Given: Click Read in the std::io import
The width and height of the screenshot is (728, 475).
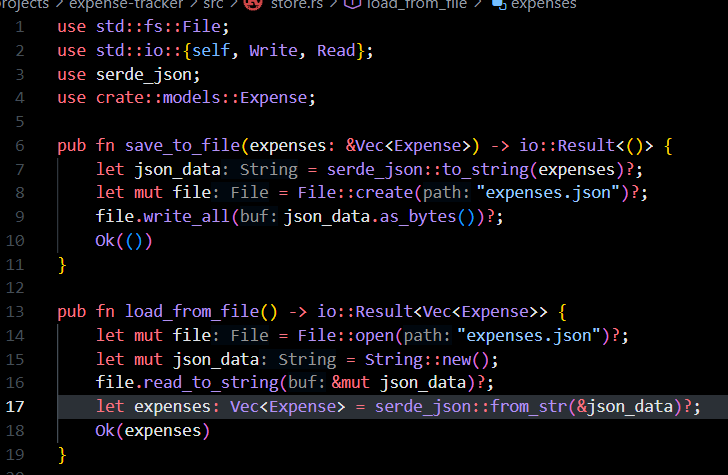Looking at the screenshot, I should (336, 50).
